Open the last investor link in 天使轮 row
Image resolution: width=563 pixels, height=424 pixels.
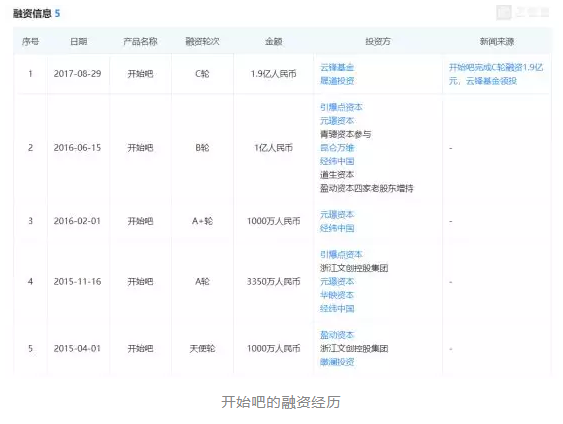point(337,362)
